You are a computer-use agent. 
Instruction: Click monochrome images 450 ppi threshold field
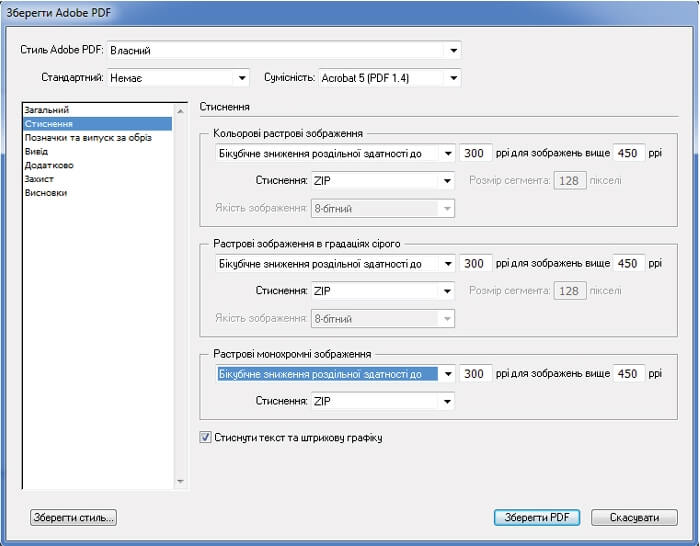(627, 374)
